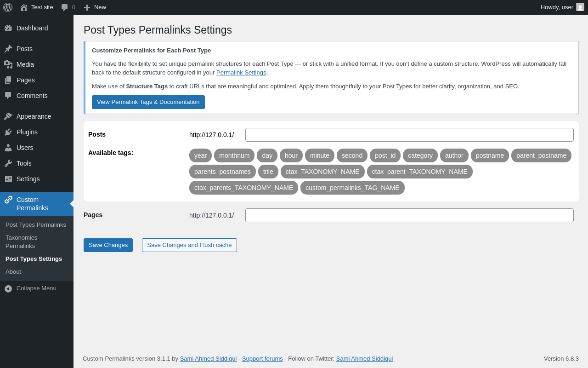Open View Permalink Tags & Documentation
588x368 pixels.
[x=148, y=102]
